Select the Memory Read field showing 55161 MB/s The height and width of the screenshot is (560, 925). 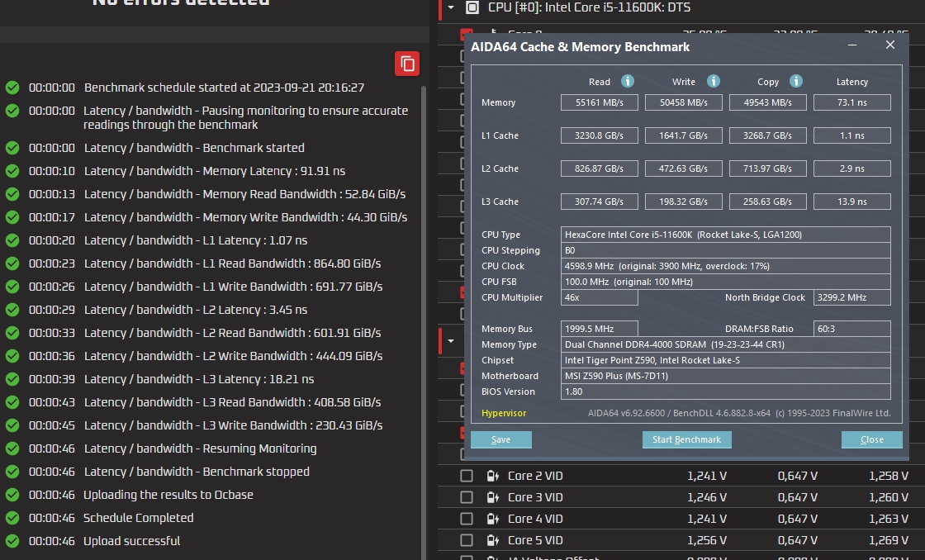[x=599, y=102]
